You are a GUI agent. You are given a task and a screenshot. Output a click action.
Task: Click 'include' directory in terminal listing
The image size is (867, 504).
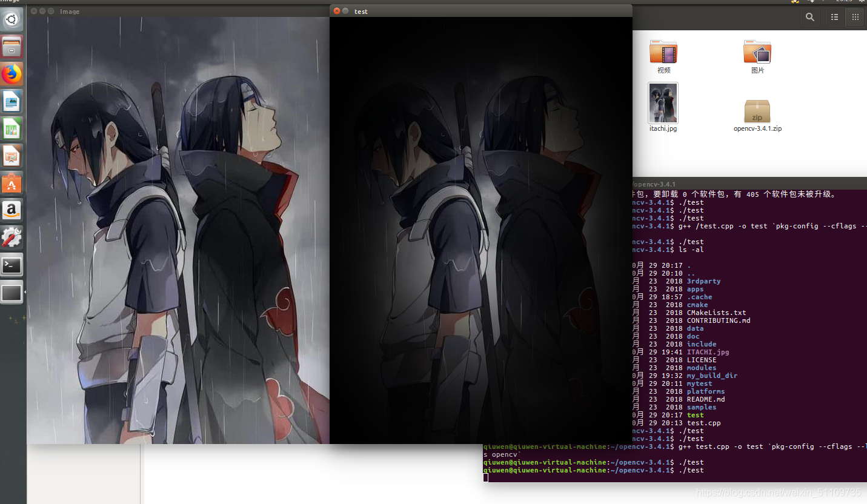(x=702, y=344)
